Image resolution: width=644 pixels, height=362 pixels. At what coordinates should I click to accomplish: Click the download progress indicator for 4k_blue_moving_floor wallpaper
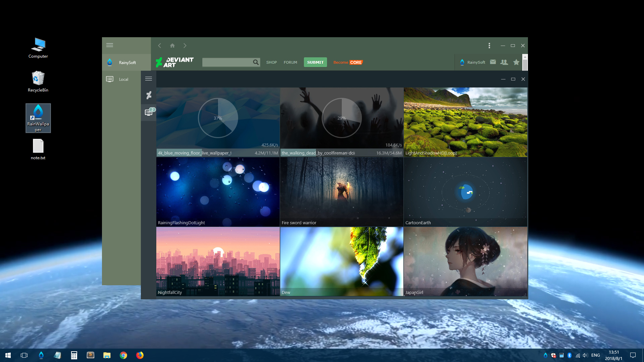point(218,118)
